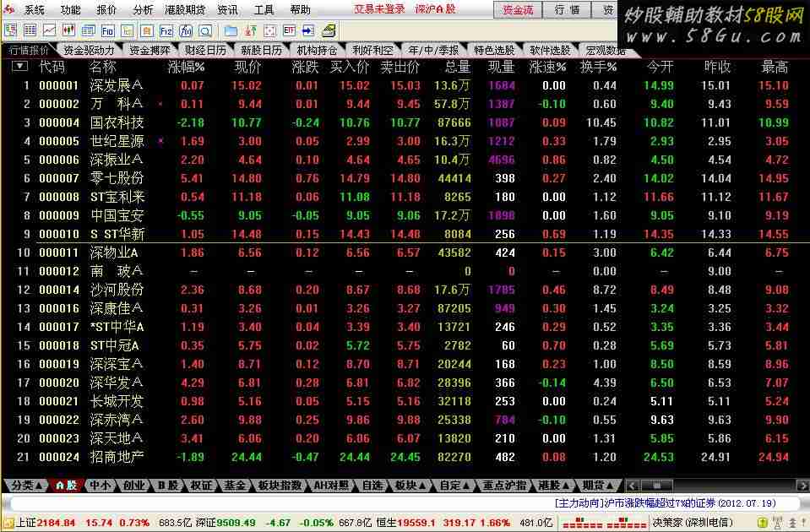Click the Fi2 toolbar icon

click(x=166, y=31)
